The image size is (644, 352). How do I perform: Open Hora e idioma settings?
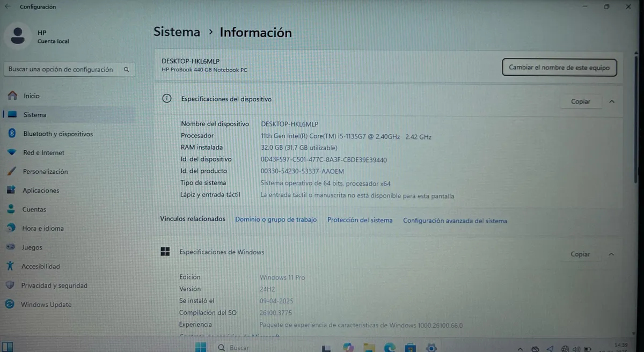click(69, 229)
